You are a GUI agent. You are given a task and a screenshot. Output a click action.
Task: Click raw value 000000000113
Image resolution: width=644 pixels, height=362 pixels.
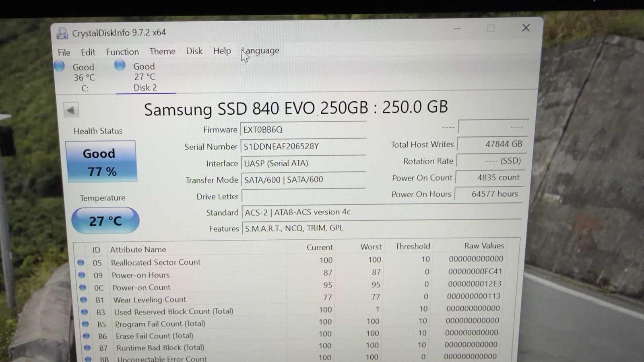pyautogui.click(x=474, y=296)
